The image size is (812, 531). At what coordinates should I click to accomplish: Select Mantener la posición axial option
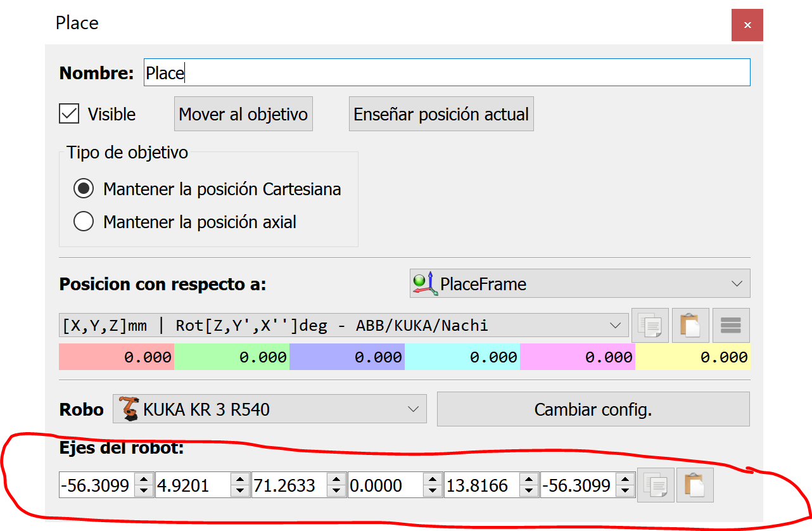coord(84,222)
